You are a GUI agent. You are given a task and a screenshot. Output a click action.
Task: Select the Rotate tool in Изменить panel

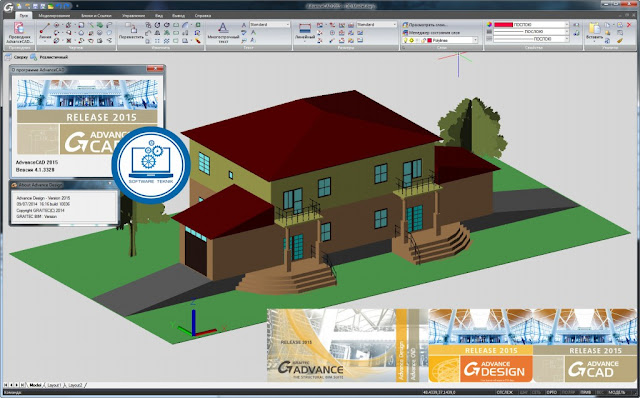[157, 25]
